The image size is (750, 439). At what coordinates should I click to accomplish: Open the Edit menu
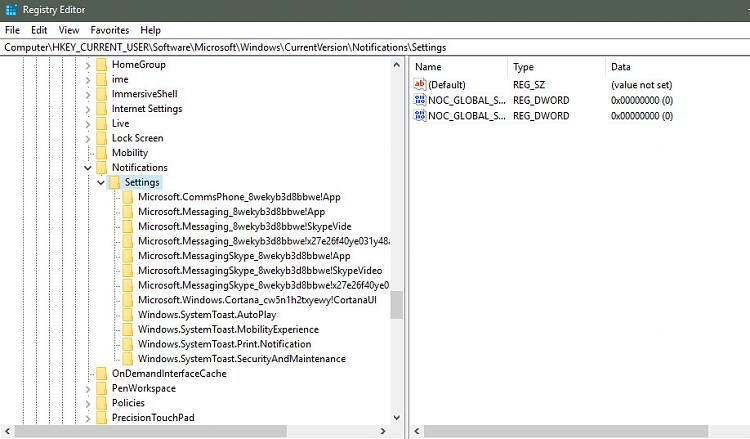39,30
